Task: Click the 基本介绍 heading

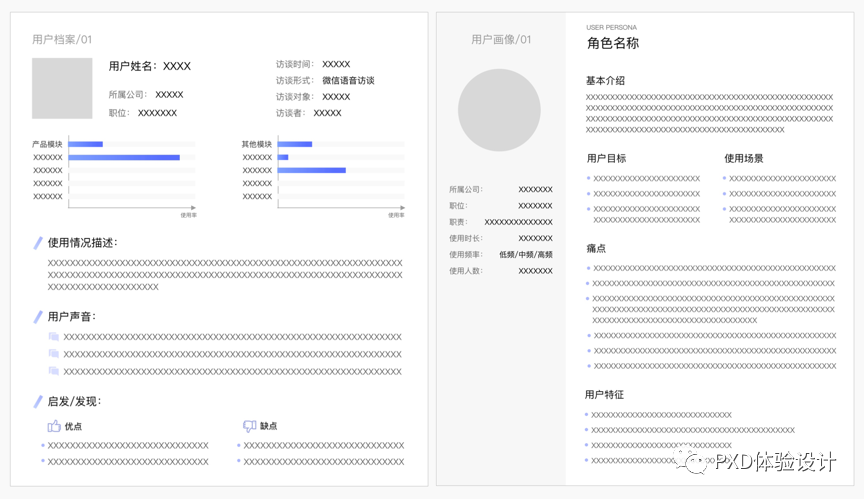Action: click(x=605, y=81)
